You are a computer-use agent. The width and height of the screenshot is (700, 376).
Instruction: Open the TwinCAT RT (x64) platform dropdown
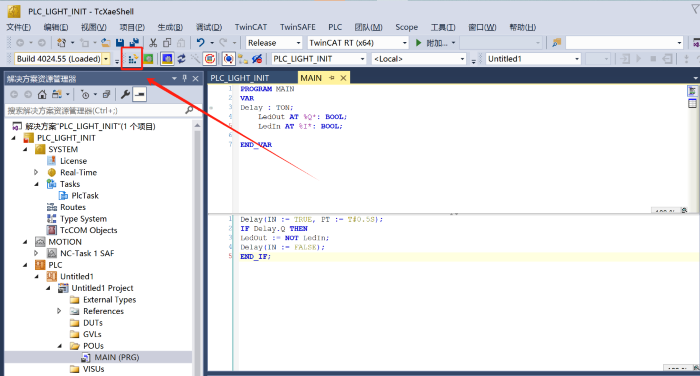404,43
